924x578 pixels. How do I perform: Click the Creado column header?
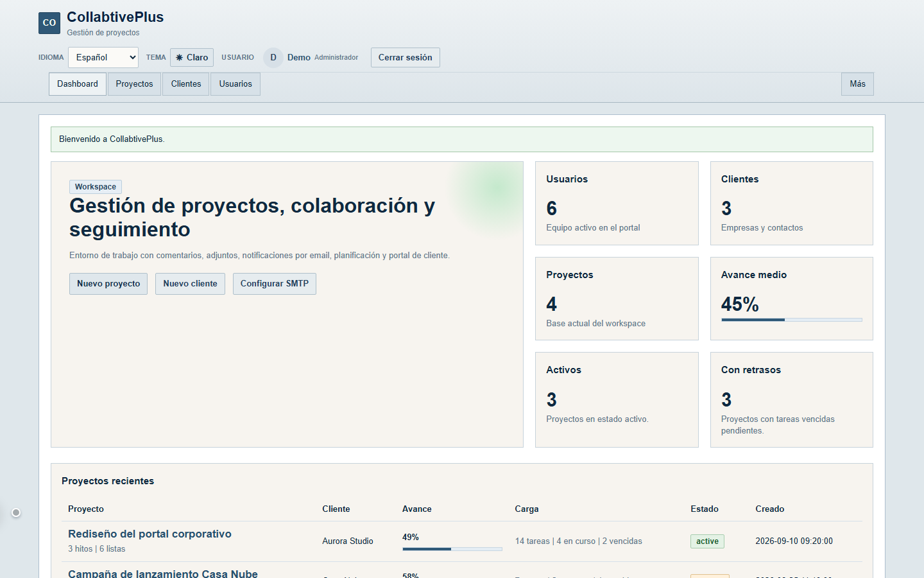(x=770, y=509)
